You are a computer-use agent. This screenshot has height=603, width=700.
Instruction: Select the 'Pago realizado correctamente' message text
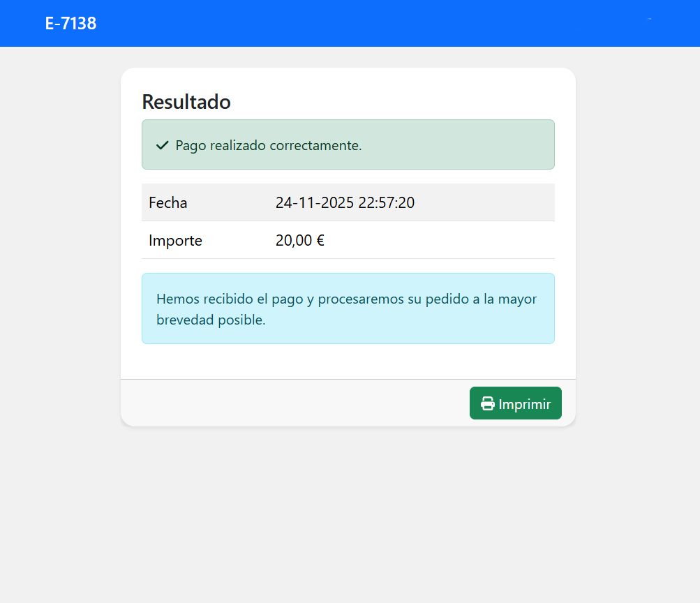(269, 146)
